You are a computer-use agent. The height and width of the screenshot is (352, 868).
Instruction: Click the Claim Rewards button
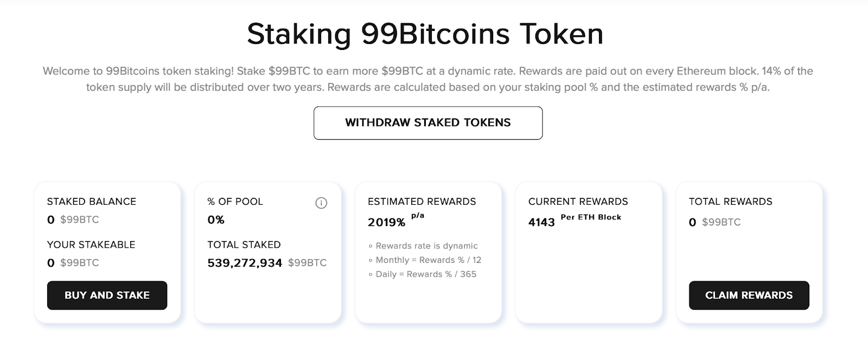click(749, 296)
